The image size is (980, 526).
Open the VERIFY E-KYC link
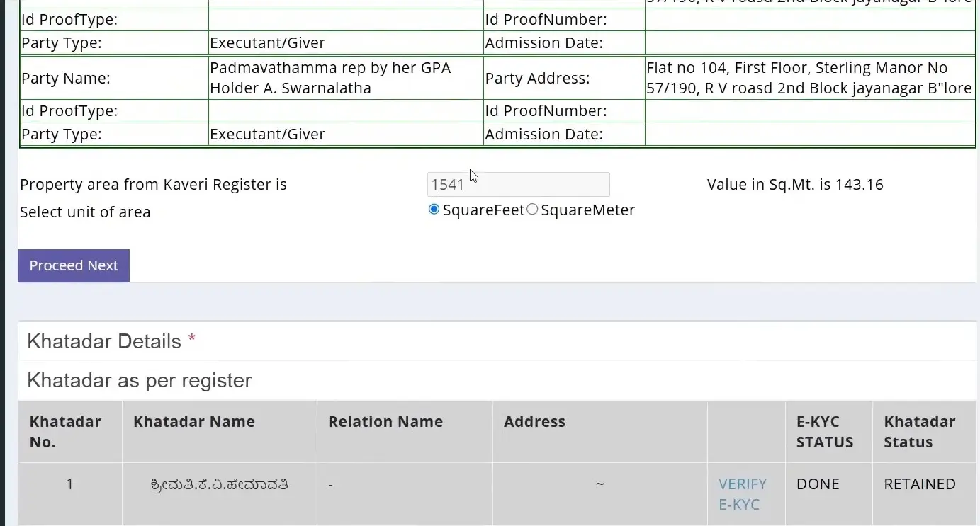point(742,494)
